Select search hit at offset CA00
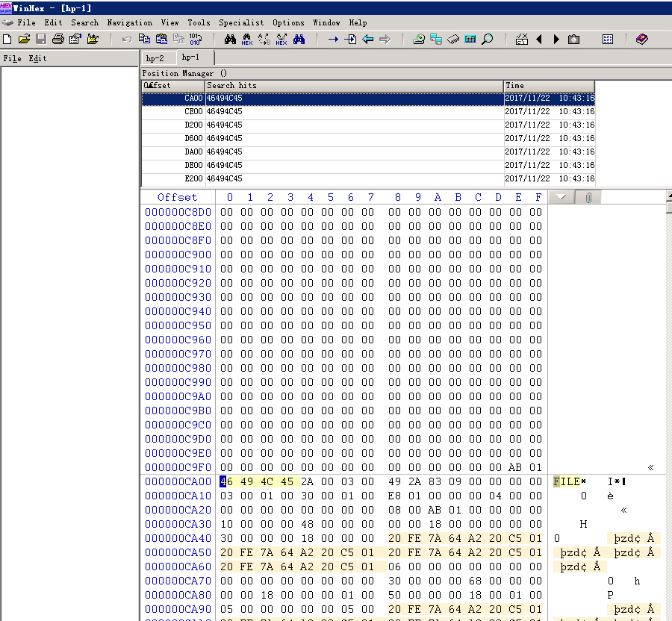Image resolution: width=672 pixels, height=621 pixels. [368, 98]
